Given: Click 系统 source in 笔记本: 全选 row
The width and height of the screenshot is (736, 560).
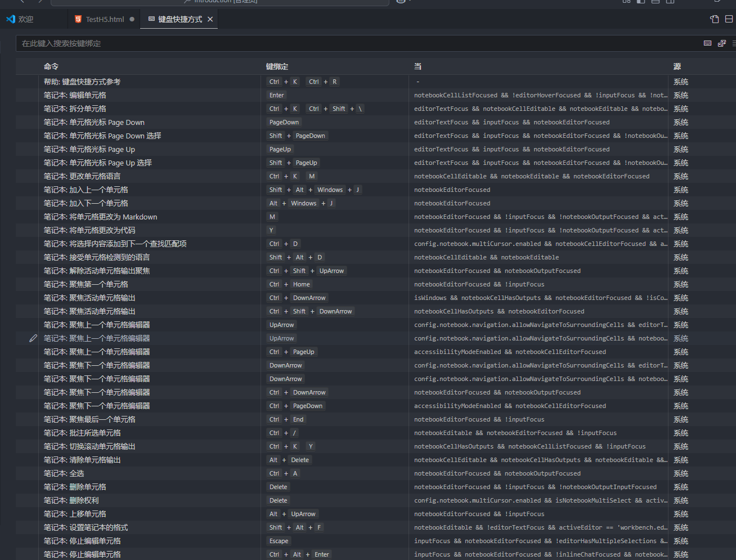Looking at the screenshot, I should [681, 473].
